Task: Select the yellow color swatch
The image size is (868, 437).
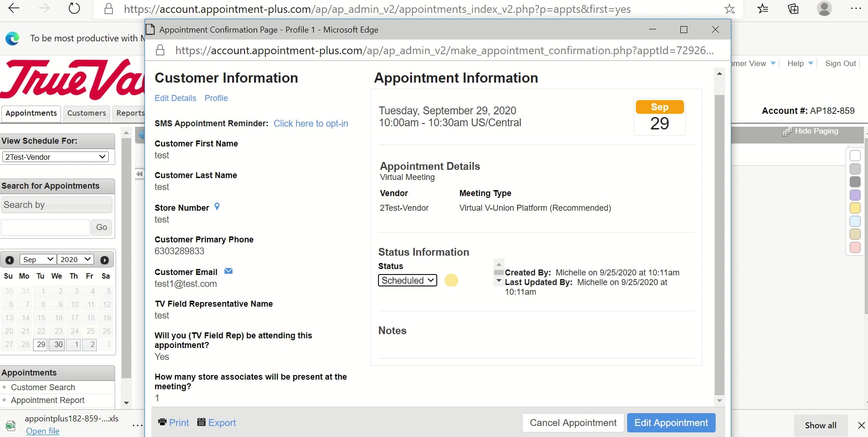Action: (x=855, y=208)
